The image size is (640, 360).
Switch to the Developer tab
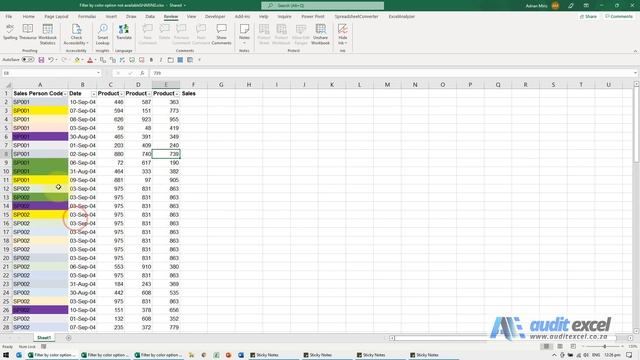click(215, 16)
